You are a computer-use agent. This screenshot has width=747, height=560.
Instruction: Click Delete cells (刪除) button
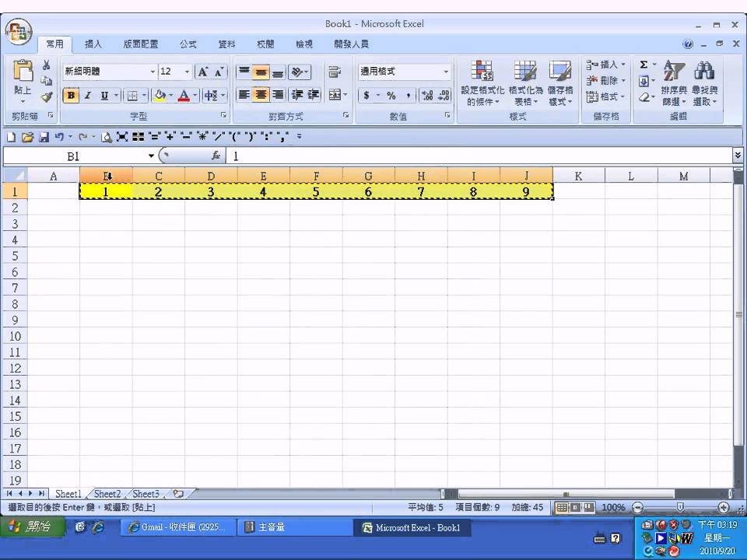coord(606,80)
